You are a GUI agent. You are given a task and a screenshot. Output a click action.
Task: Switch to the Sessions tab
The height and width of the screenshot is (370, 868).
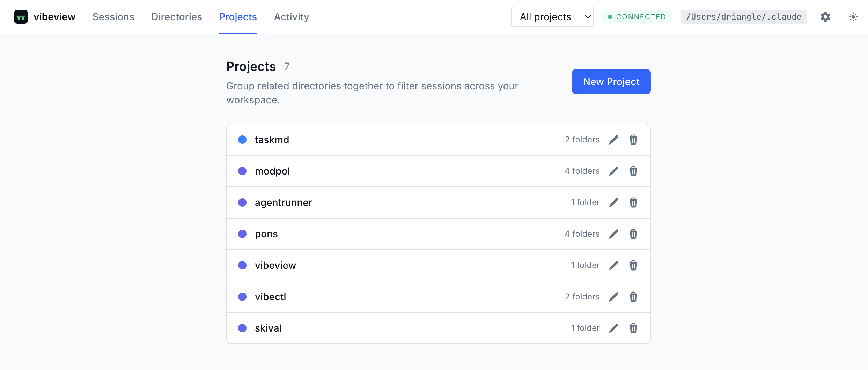click(x=113, y=16)
